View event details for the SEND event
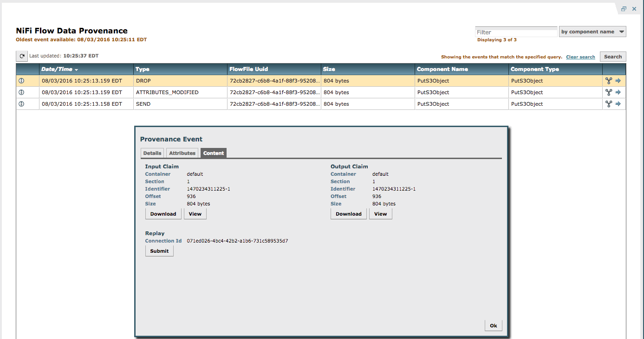 coord(21,103)
